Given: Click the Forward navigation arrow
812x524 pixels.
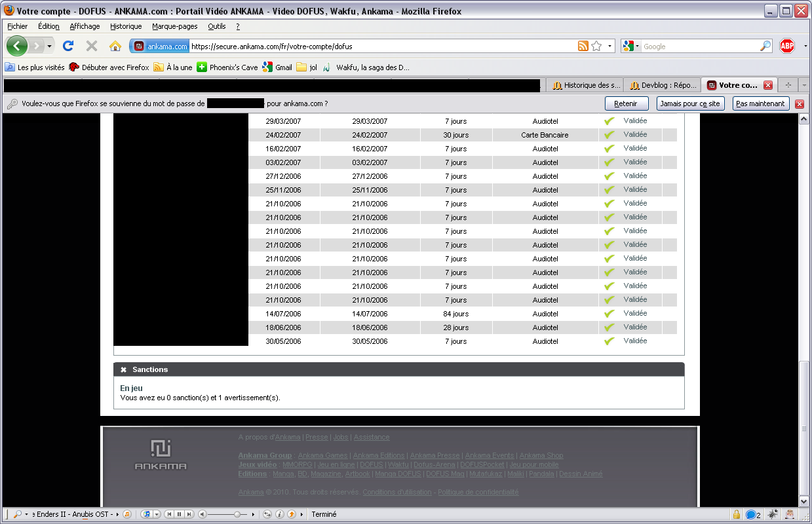Looking at the screenshot, I should click(36, 46).
